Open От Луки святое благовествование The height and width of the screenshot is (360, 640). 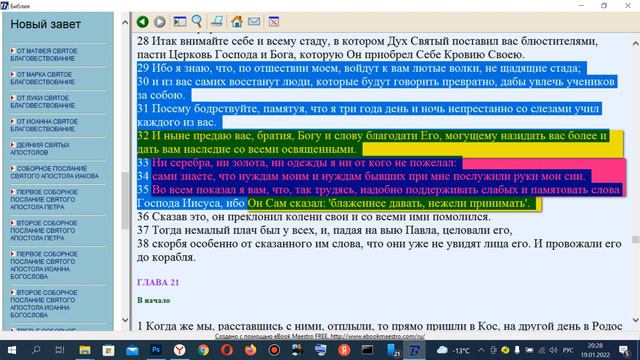42,102
